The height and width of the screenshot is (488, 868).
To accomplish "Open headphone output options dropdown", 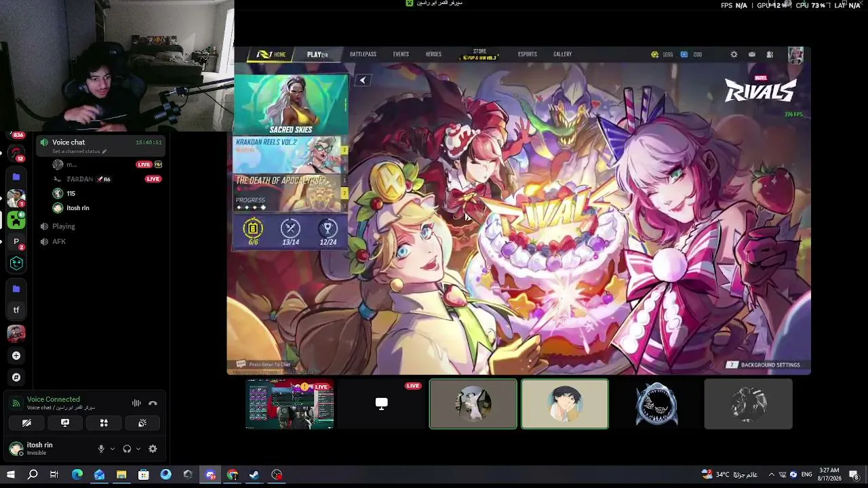I will 138,449.
